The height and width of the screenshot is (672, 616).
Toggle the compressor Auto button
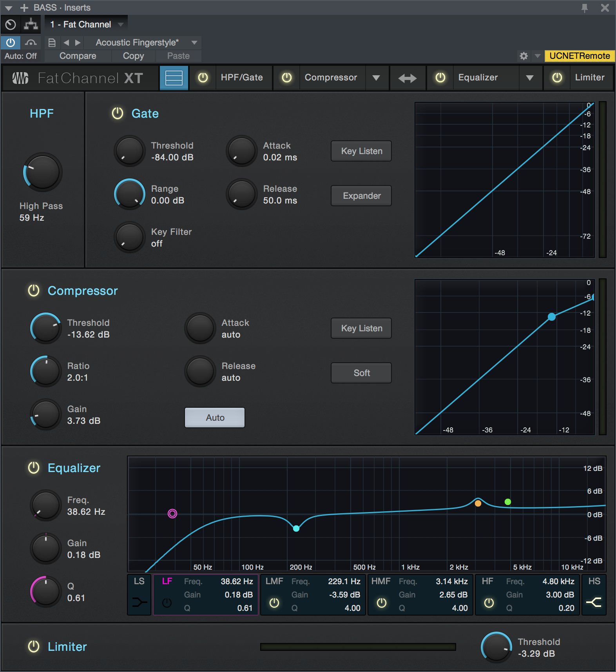coord(215,418)
